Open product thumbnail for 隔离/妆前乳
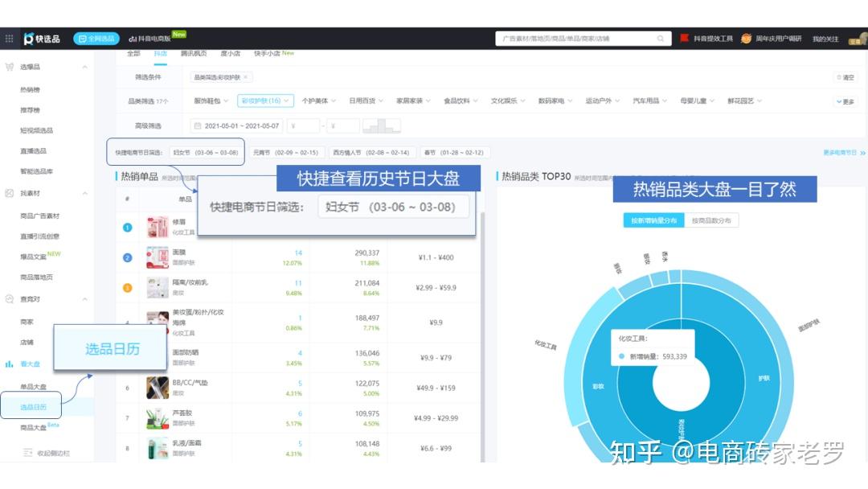This screenshot has height=489, width=868. pos(158,287)
